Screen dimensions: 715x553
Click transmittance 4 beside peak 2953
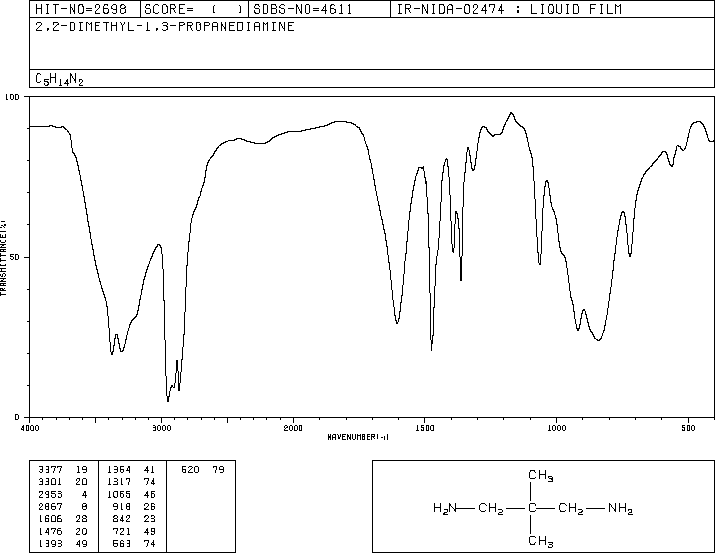(x=84, y=494)
